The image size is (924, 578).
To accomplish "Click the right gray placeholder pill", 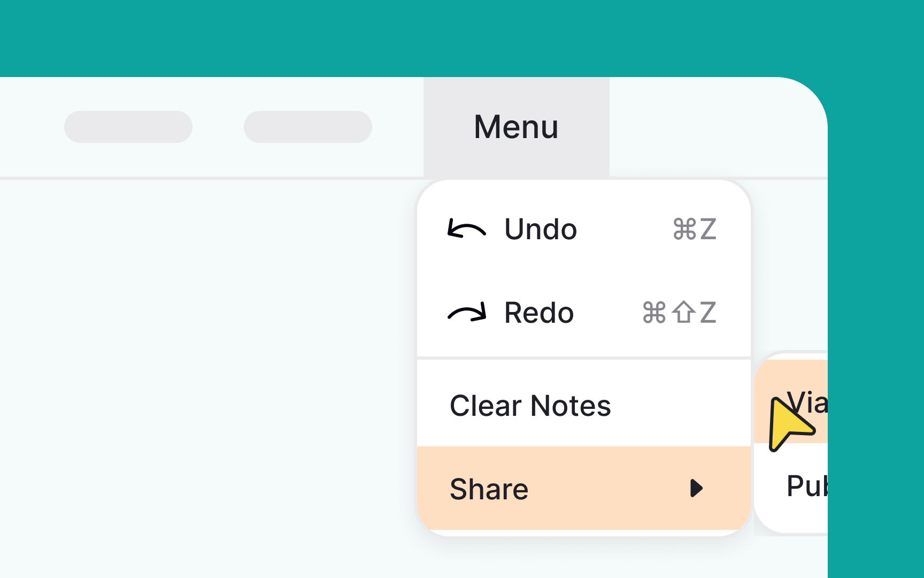I will 308,127.
